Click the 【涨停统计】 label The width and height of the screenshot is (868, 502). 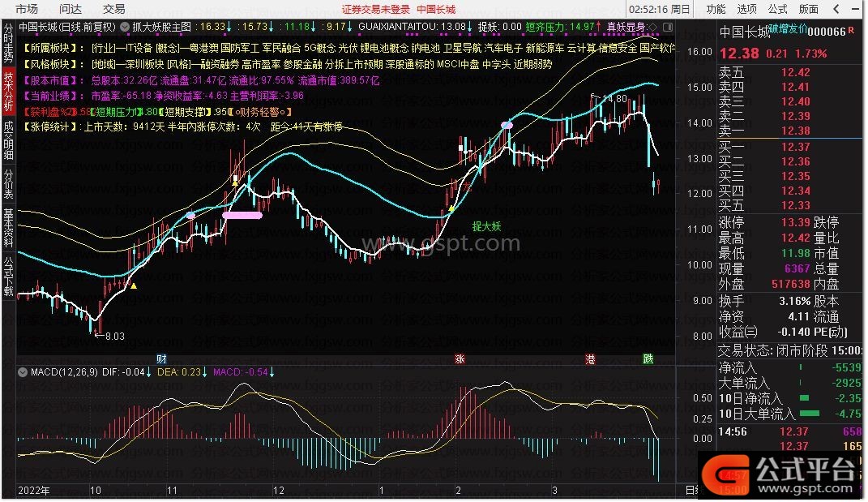click(x=50, y=127)
